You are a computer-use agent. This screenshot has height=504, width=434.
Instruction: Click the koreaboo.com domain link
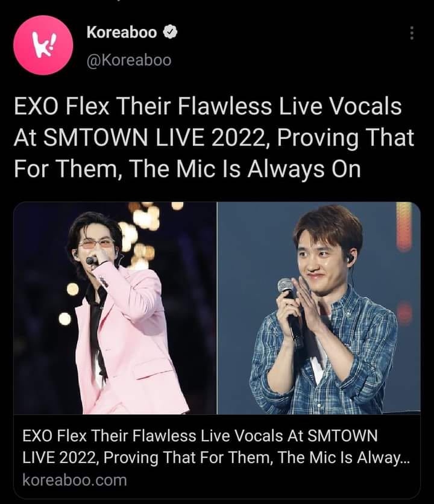[75, 480]
